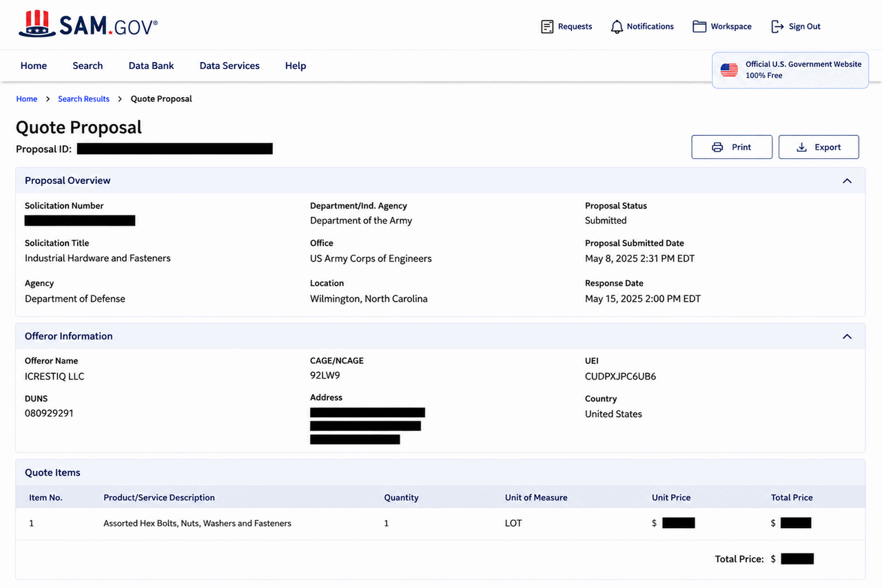This screenshot has width=882, height=588.
Task: Click the Department of Defense agency value
Action: coord(75,299)
